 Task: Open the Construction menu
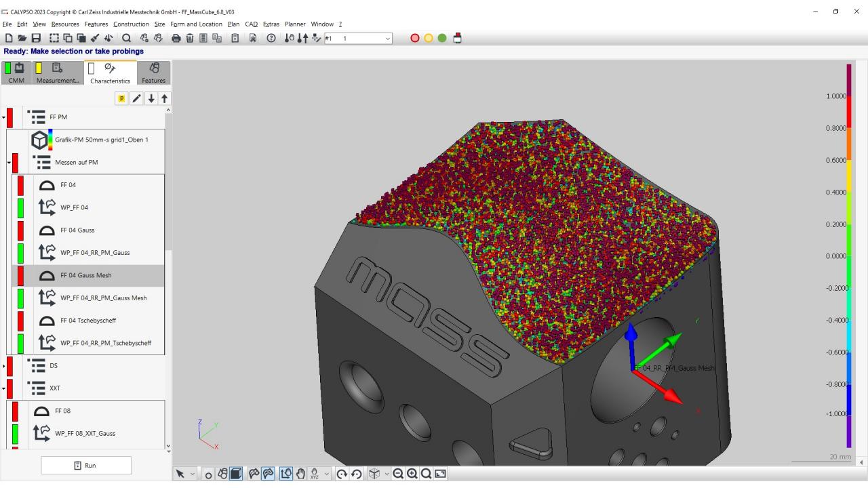click(130, 24)
